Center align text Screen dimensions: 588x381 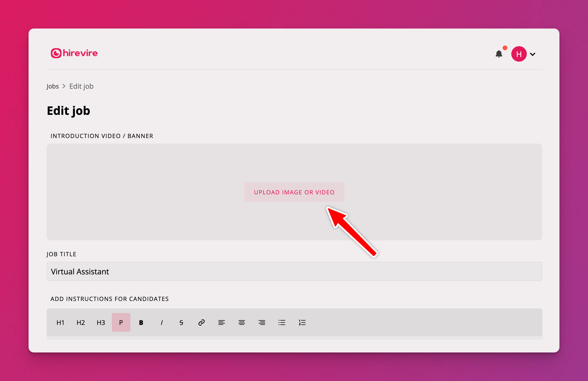coord(242,322)
